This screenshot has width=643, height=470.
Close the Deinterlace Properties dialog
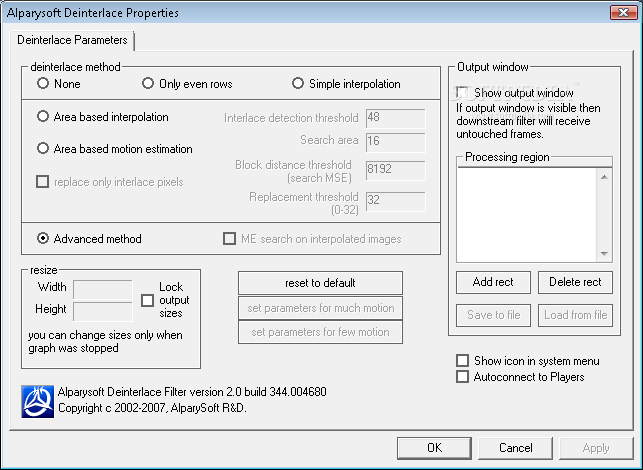[x=623, y=12]
